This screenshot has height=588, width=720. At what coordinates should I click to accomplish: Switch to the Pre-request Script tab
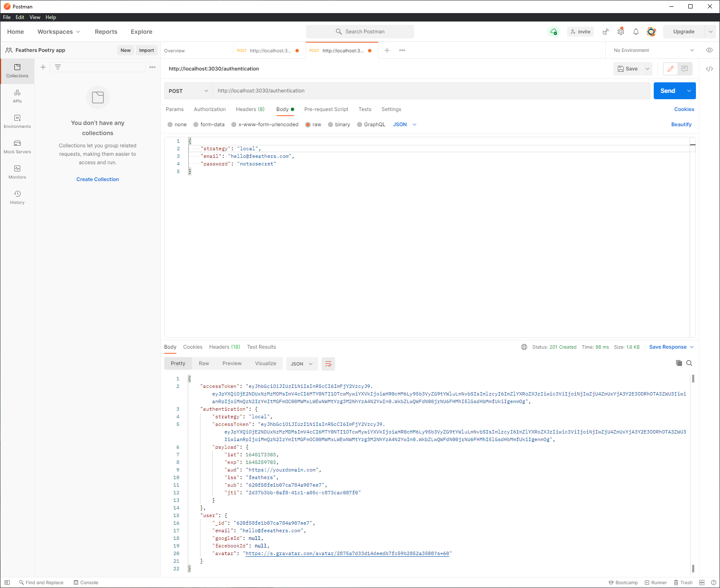[x=326, y=109]
